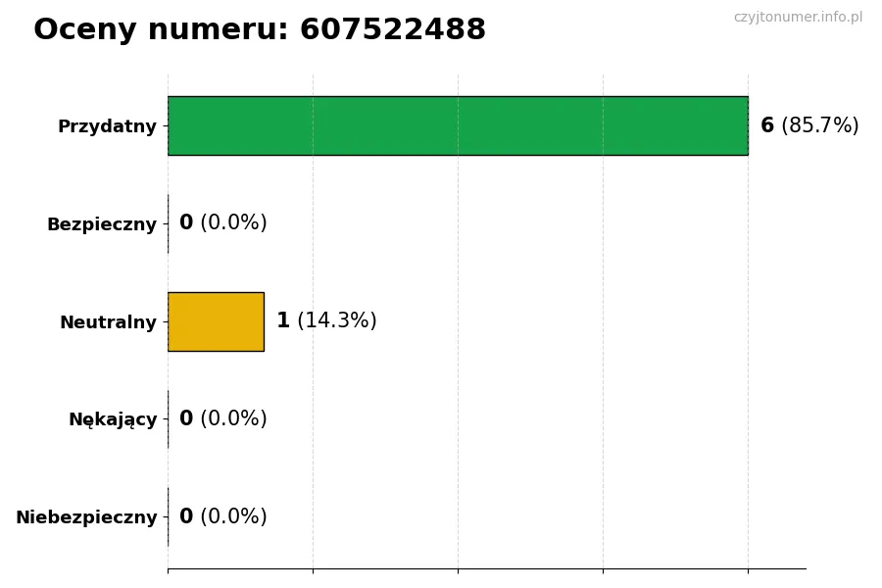Viewport: 882px width, 588px height.
Task: Click the bold count 6 beside the green bar
Action: (x=767, y=125)
